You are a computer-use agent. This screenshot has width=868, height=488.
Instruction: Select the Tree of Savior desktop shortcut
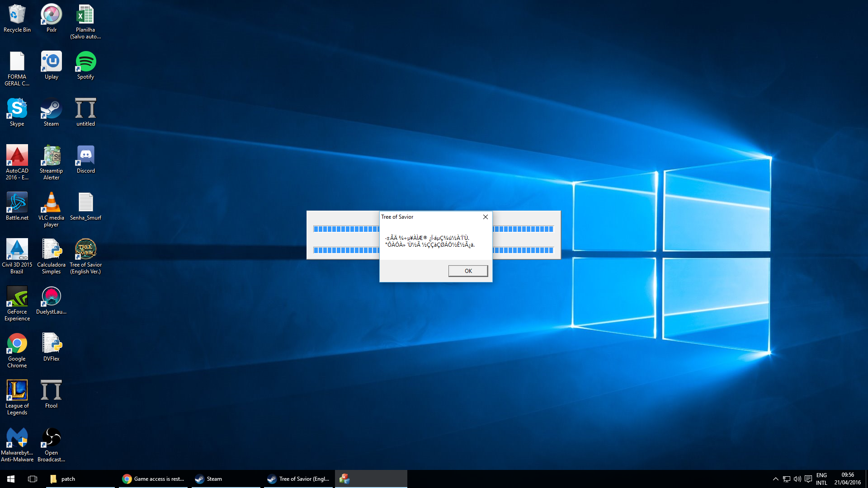coord(85,256)
